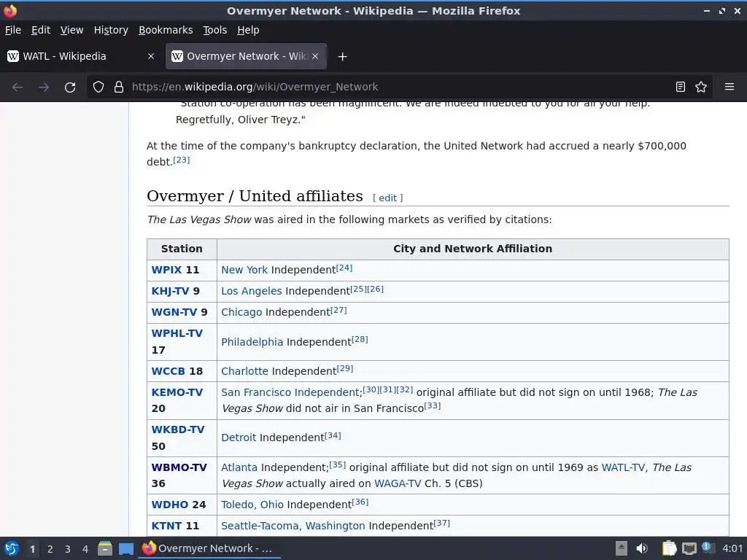
Task: Open the WKBD-TV station link
Action: pos(178,429)
